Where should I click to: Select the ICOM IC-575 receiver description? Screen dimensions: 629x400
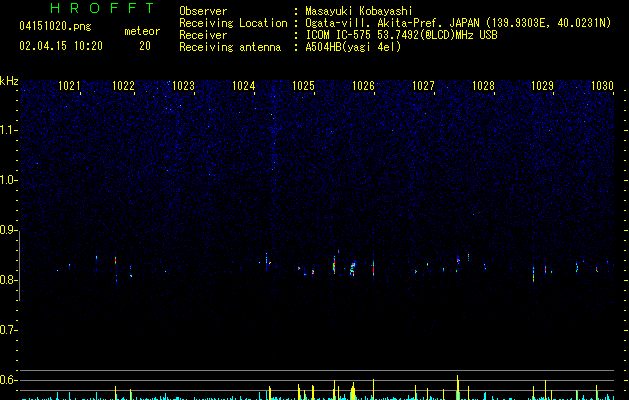point(401,35)
